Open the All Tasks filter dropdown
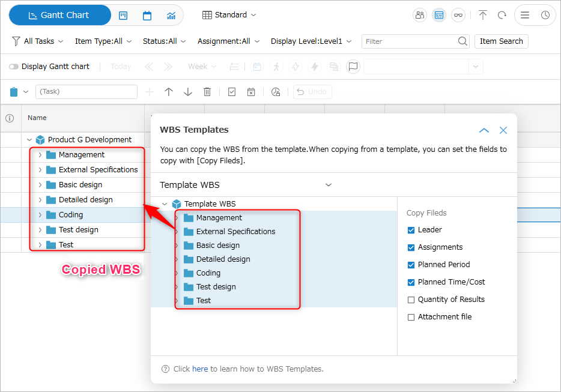 (x=38, y=41)
